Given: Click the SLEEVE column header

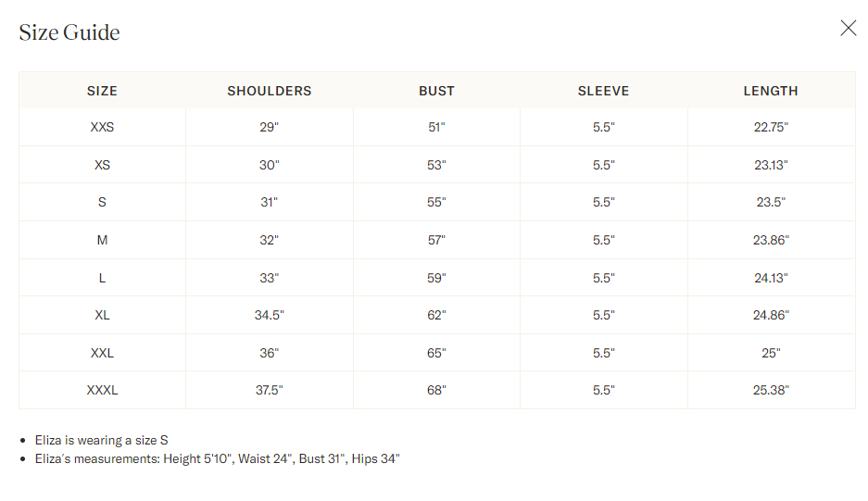Looking at the screenshot, I should (x=603, y=91).
